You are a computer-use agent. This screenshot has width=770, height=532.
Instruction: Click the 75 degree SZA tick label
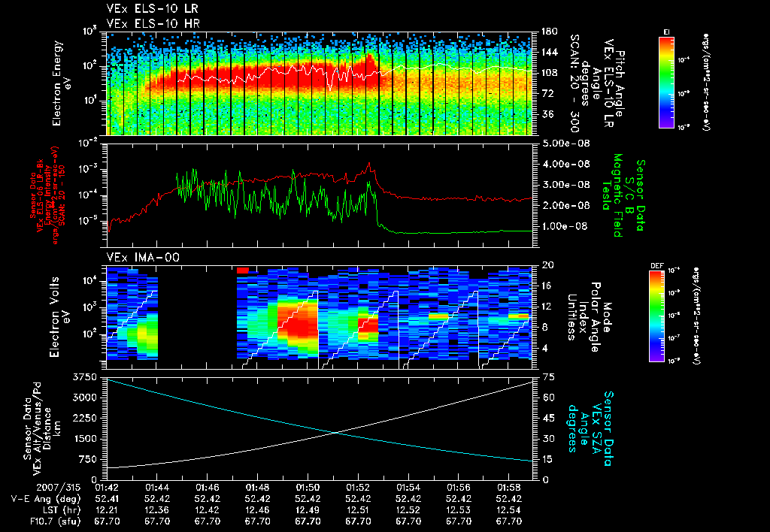548,377
